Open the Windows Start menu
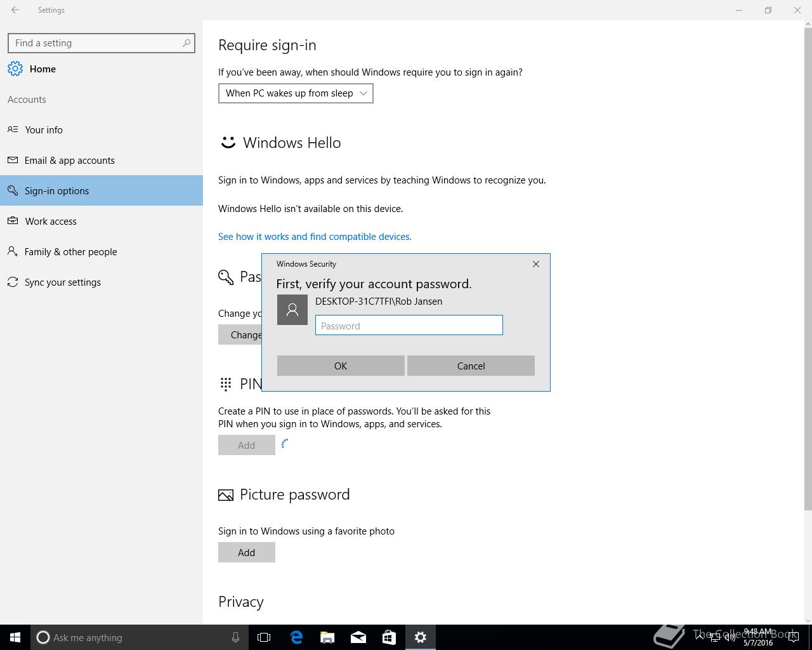Screen dimensions: 812x650 click(15, 637)
